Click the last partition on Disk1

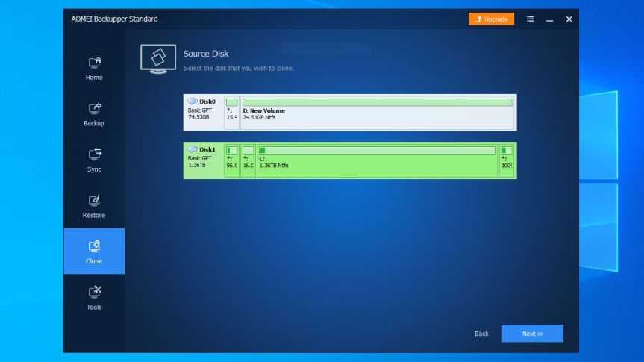(x=507, y=160)
